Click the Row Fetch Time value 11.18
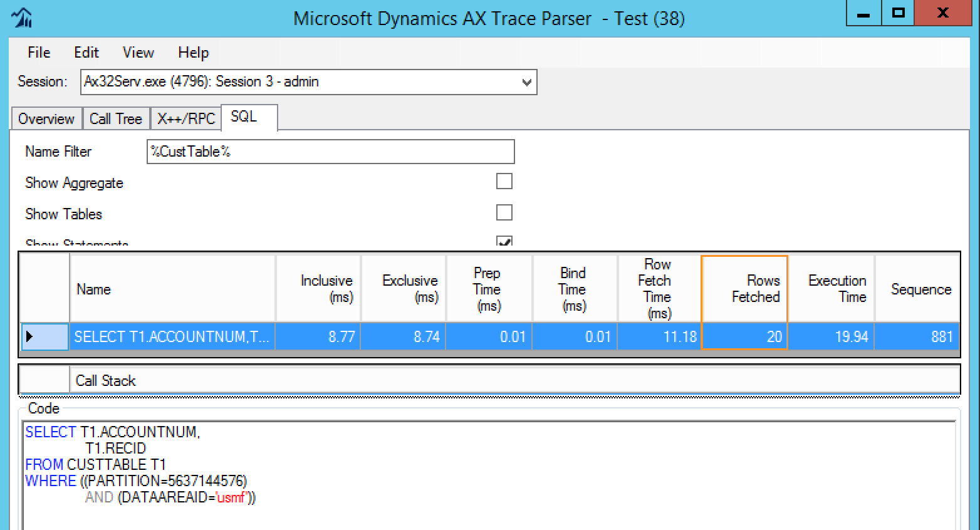The height and width of the screenshot is (530, 980). pos(660,336)
